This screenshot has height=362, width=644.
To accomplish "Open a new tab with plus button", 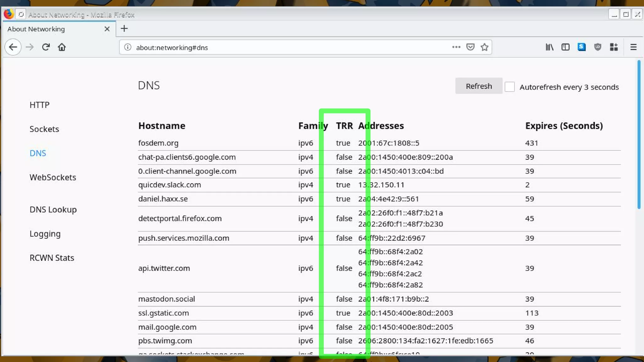I will 124,29.
